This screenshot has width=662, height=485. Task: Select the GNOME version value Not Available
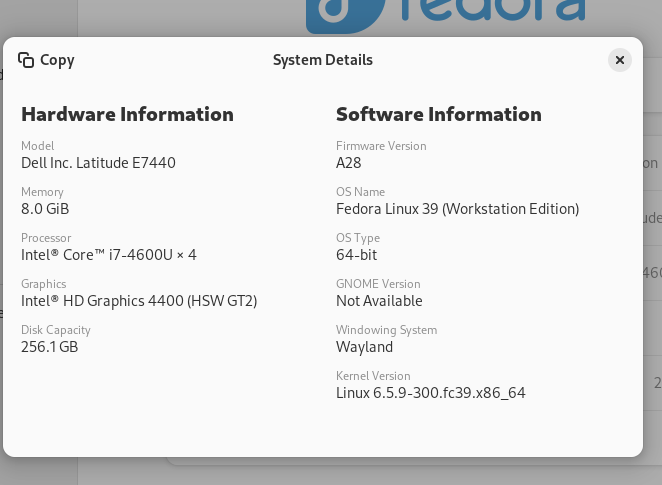379,301
